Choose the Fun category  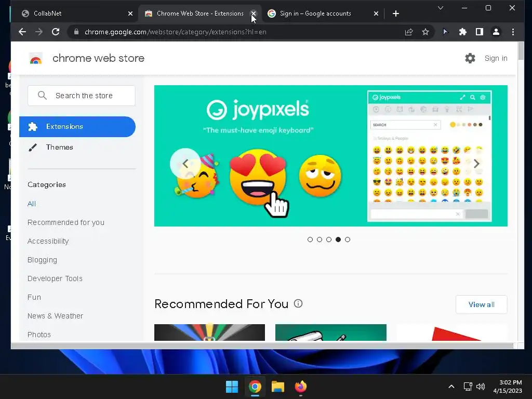(x=34, y=297)
